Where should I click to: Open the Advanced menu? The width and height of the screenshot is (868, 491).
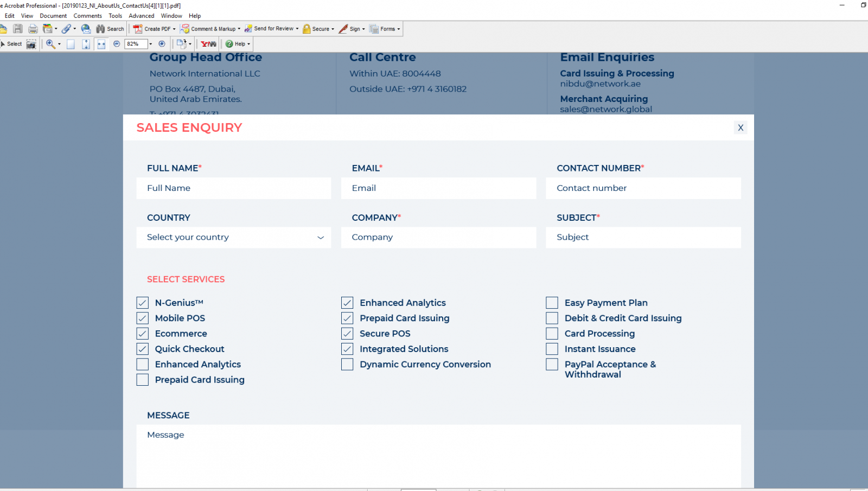pyautogui.click(x=142, y=16)
